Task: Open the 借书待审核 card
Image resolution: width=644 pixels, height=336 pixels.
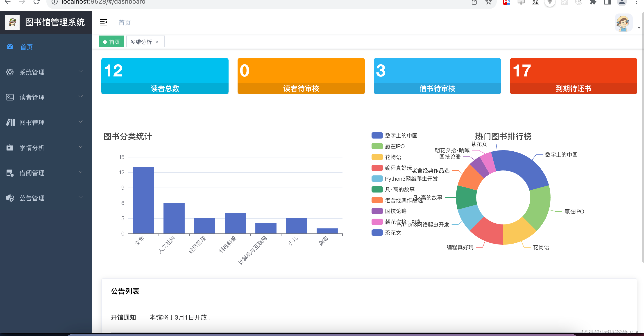Action: (437, 76)
